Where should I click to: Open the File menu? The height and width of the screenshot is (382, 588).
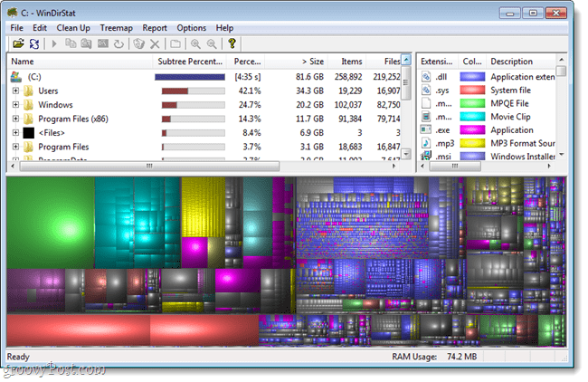(x=16, y=28)
